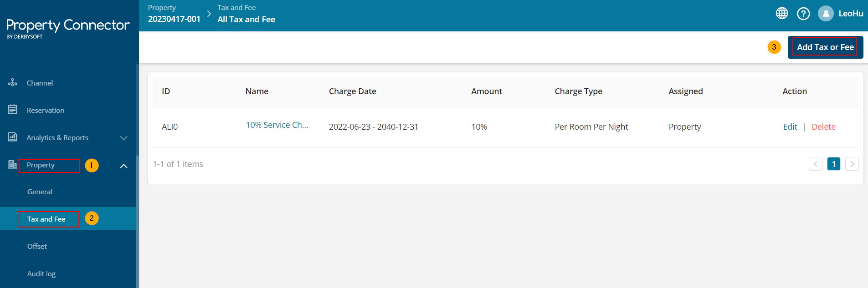Image resolution: width=868 pixels, height=288 pixels.
Task: Open the Channel menu item
Action: click(x=40, y=83)
